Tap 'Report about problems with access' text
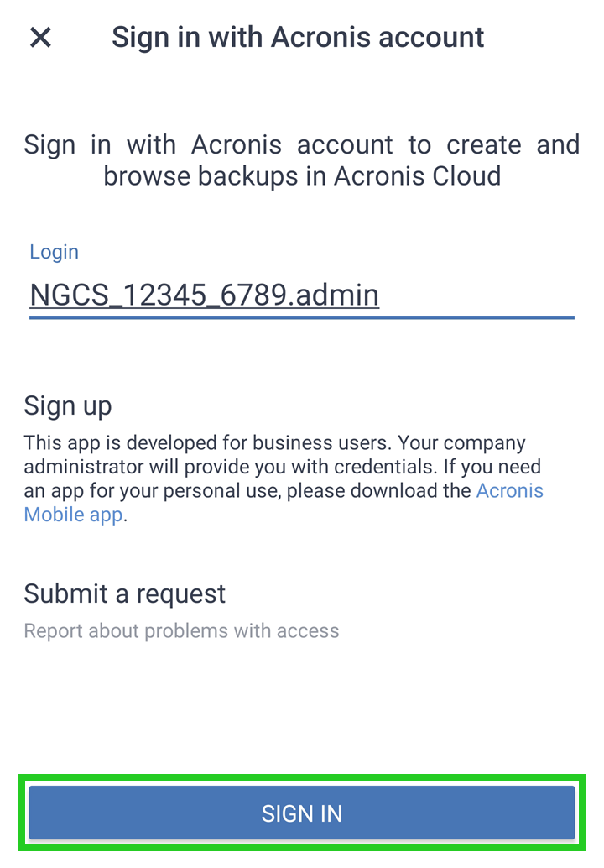Screen dimensions: 604x868 tap(181, 631)
